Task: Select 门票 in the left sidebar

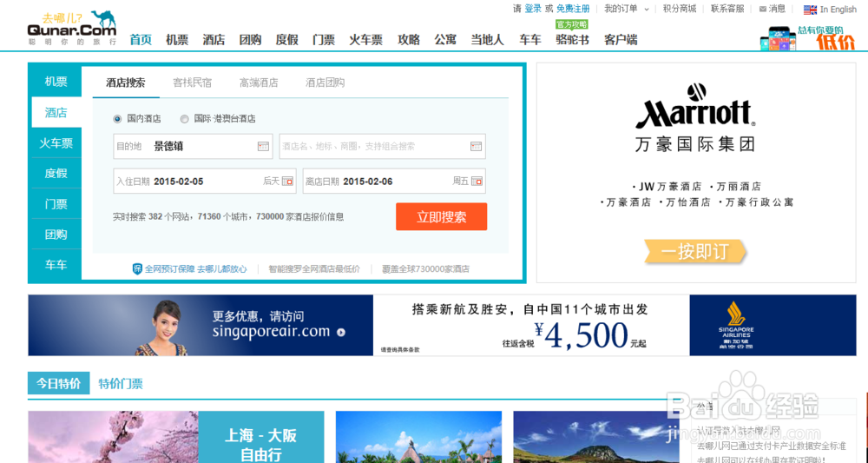Action: (x=56, y=204)
